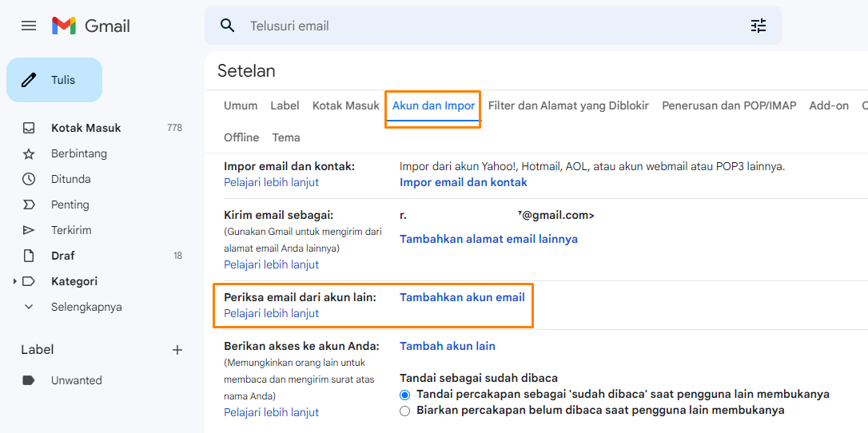The image size is (868, 433).
Task: Click 'Tandai sebagai sudah dibaca' heading
Action: coord(478,378)
